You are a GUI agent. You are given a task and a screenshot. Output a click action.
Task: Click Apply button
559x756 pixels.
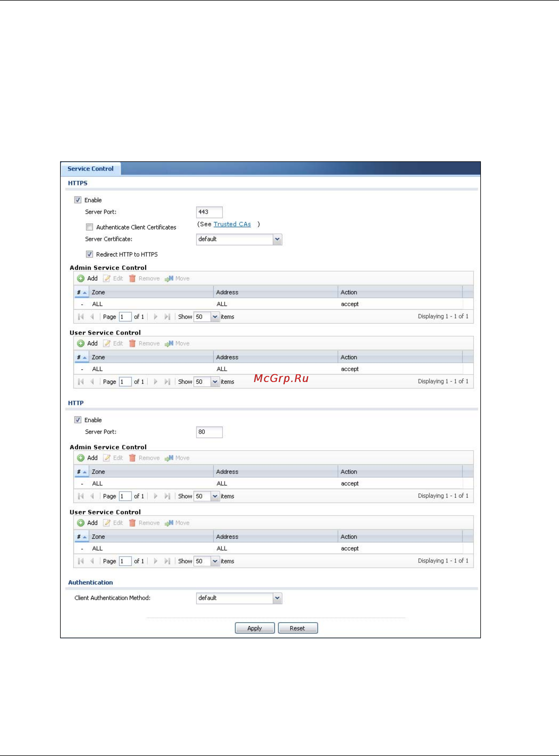pyautogui.click(x=255, y=628)
